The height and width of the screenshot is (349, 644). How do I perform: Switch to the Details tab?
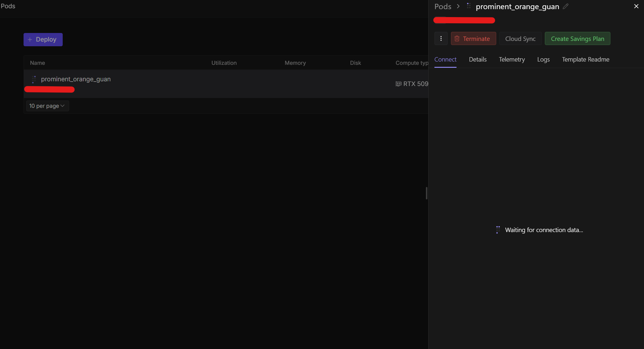pos(477,59)
